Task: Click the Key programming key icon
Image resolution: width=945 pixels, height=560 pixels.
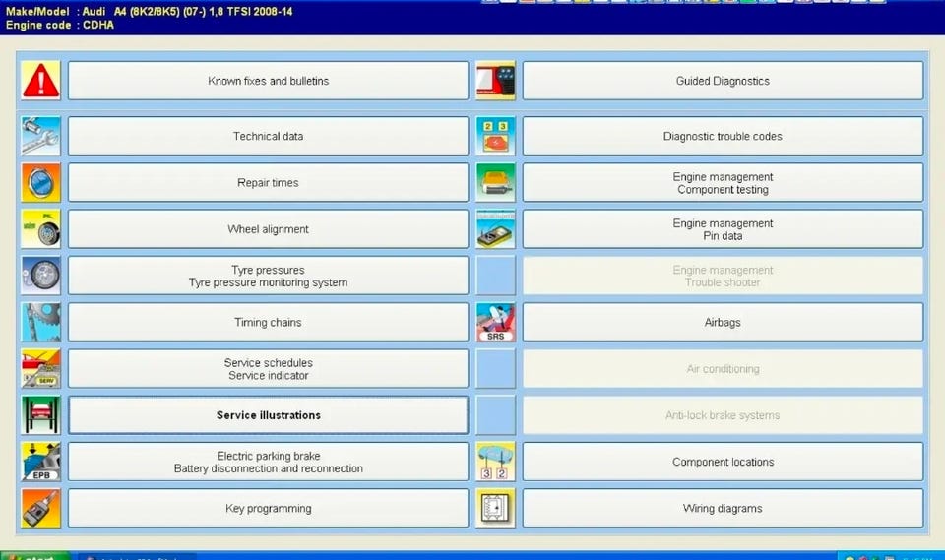Action: [x=41, y=508]
